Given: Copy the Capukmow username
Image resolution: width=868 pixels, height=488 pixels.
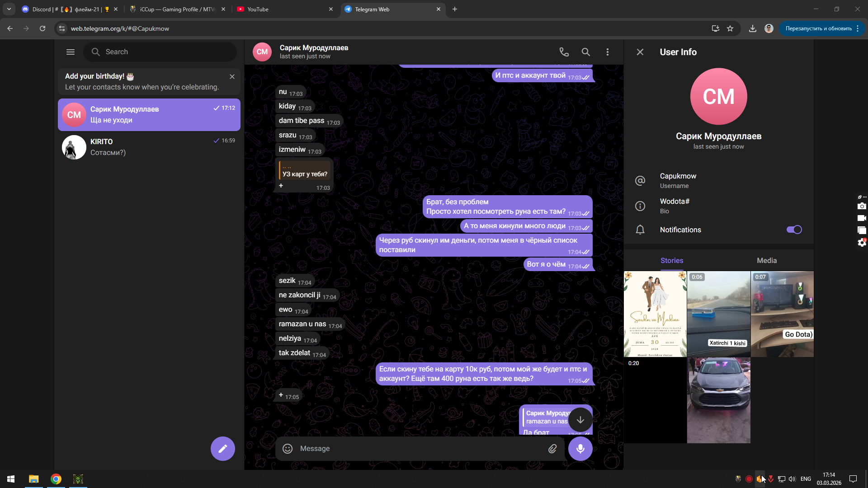Looking at the screenshot, I should click(678, 176).
